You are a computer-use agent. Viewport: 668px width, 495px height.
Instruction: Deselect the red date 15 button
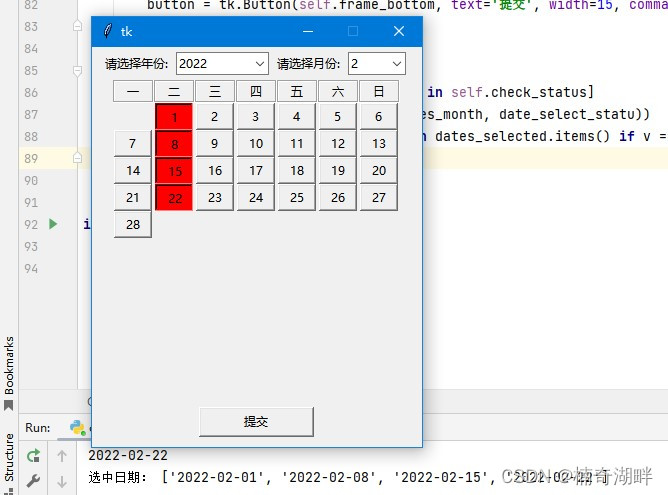tap(174, 171)
